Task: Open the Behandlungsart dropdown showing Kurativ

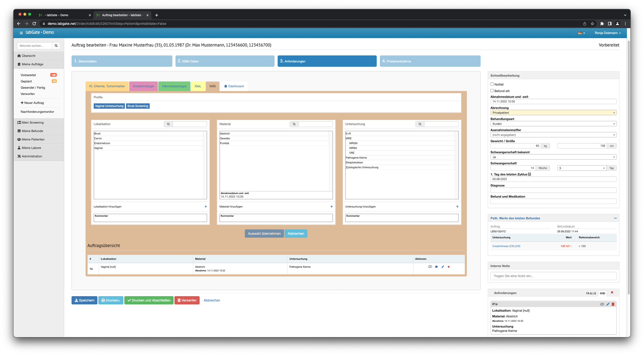Action: click(553, 124)
